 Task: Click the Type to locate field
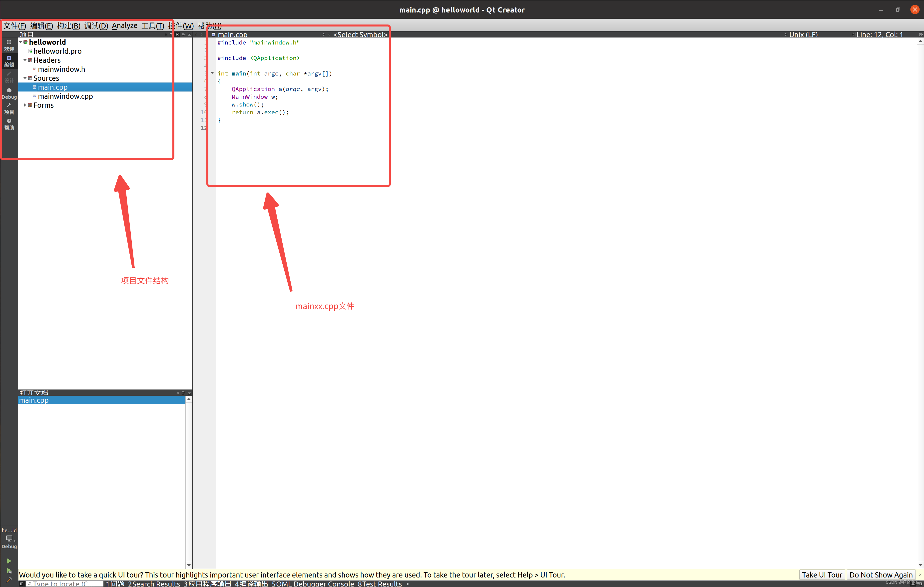[65, 584]
